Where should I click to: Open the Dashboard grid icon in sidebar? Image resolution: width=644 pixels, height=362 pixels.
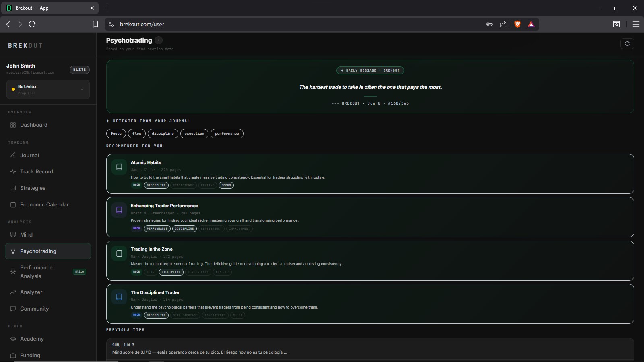pyautogui.click(x=13, y=125)
